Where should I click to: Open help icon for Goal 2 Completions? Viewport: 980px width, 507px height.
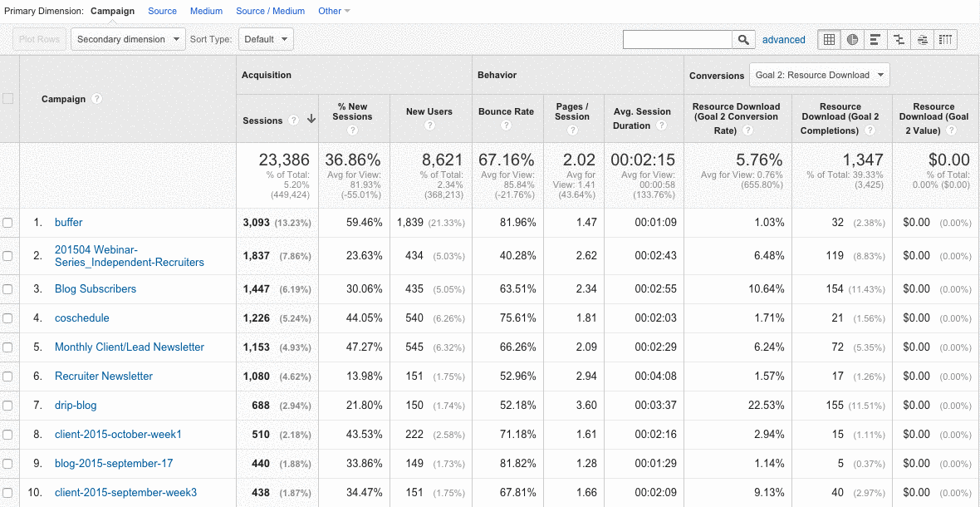click(870, 130)
